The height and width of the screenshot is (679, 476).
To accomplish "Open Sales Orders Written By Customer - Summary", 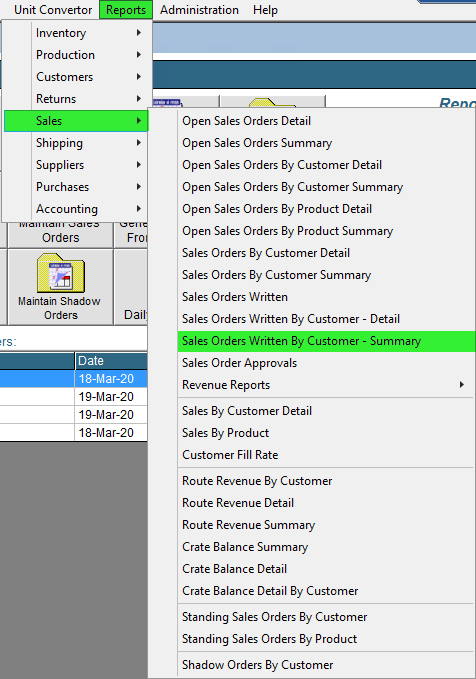I will pyautogui.click(x=326, y=341).
